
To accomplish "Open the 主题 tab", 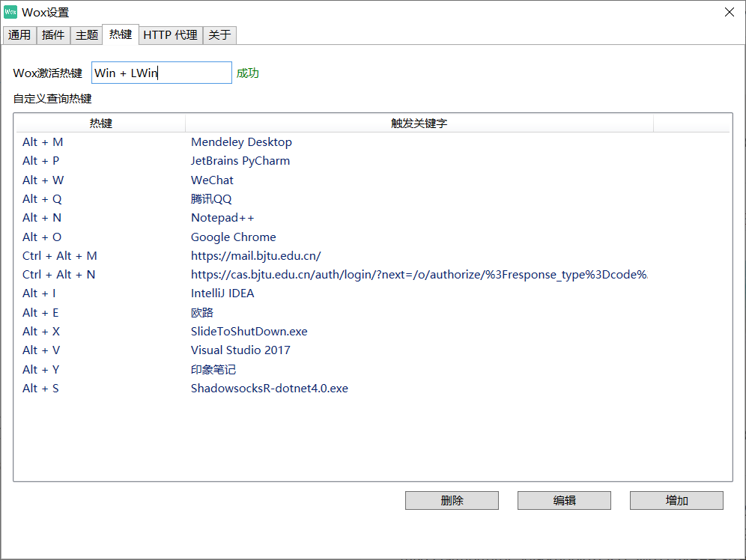I will 87,35.
